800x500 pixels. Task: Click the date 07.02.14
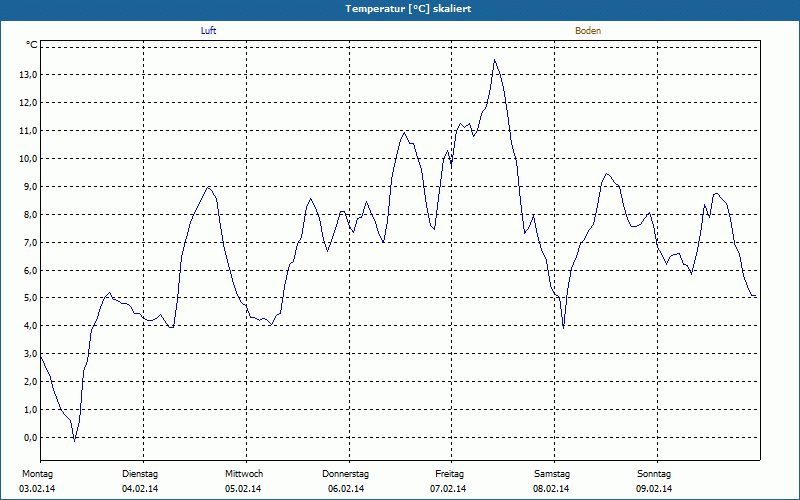tap(448, 489)
